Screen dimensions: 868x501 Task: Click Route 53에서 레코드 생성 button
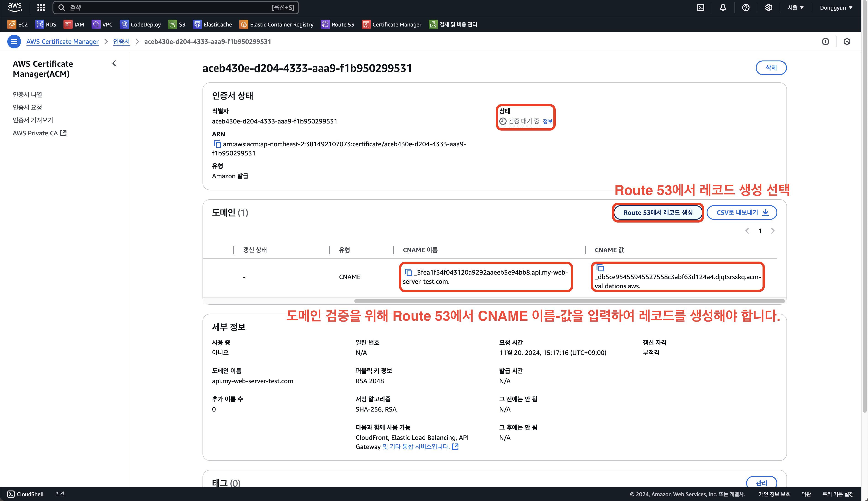tap(658, 213)
